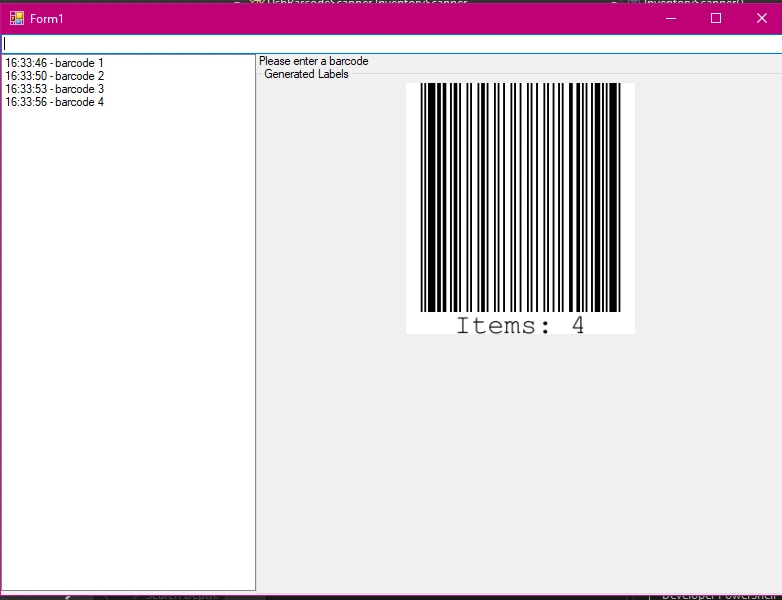Viewport: 782px width, 600px height.
Task: Minimize the Form1 window
Action: pyautogui.click(x=671, y=18)
